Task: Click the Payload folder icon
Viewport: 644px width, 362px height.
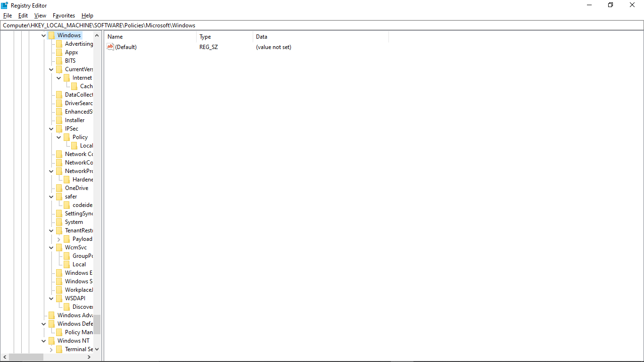Action: (x=66, y=239)
